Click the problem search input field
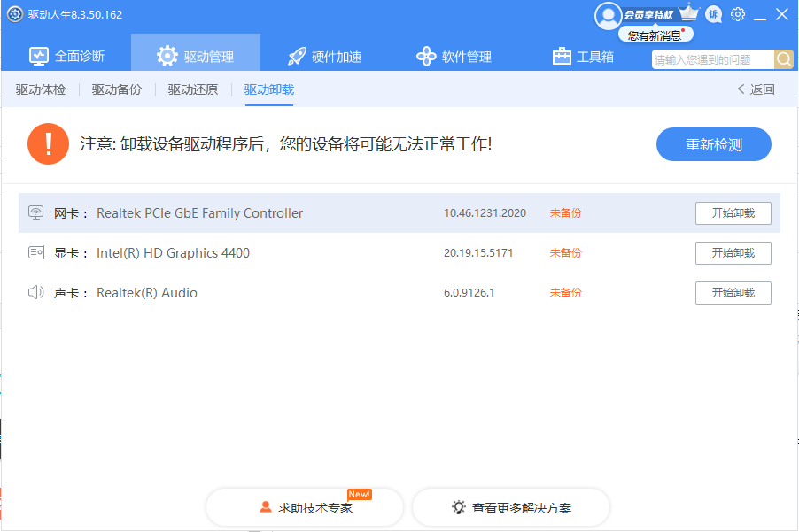This screenshot has width=799, height=532. pyautogui.click(x=712, y=59)
